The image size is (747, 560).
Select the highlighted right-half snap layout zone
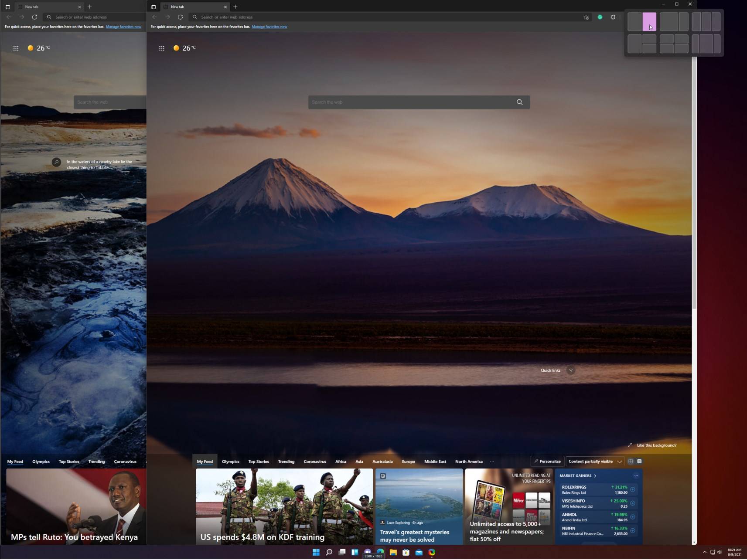click(x=649, y=22)
